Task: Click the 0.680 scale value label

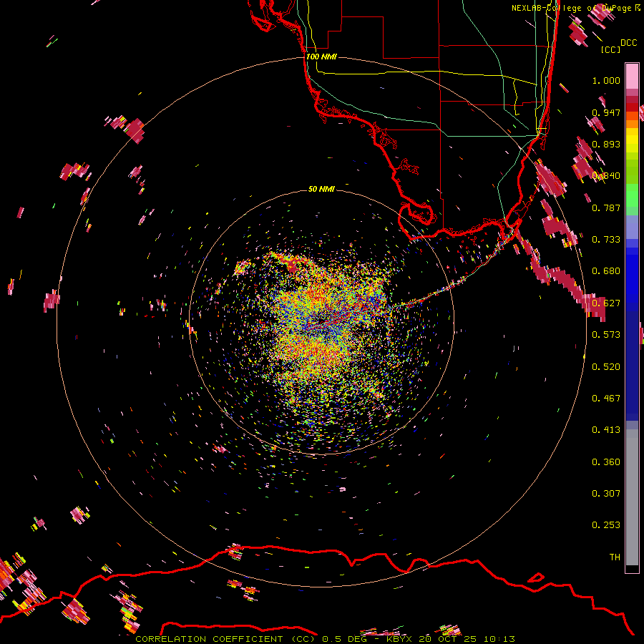Action: click(x=606, y=271)
